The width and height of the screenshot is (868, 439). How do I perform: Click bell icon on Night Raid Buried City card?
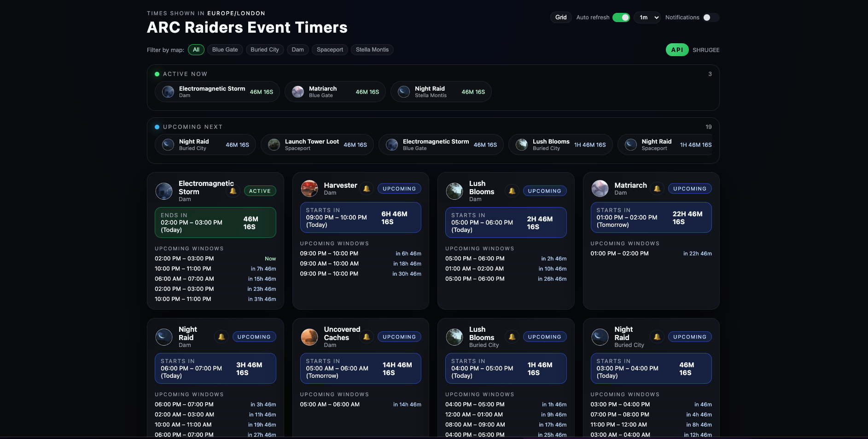[x=657, y=337]
